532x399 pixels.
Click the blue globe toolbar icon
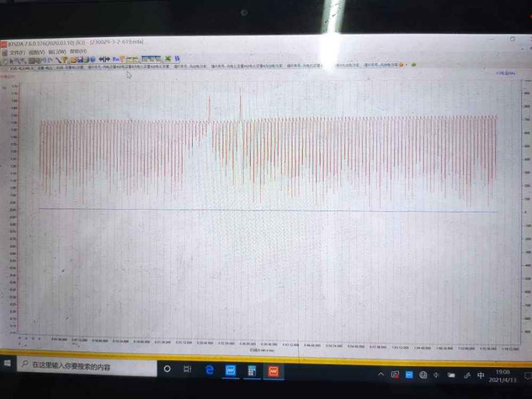[92, 60]
